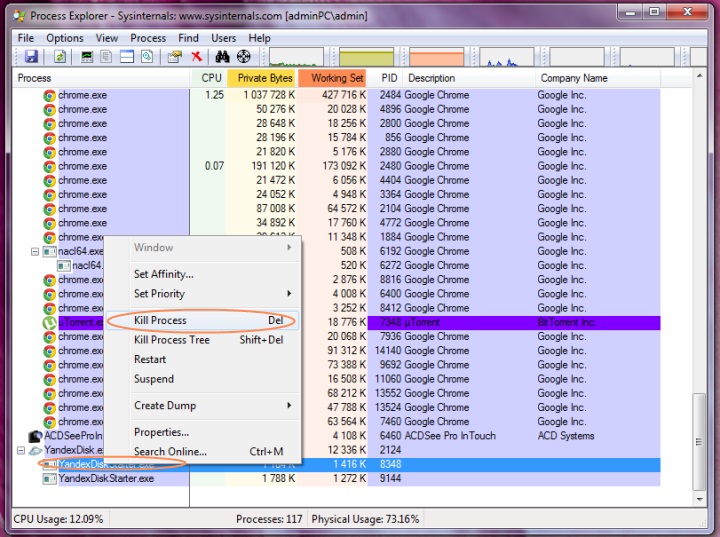This screenshot has height=537, width=720.
Task: Open Properties... from the context menu
Action: click(203, 432)
